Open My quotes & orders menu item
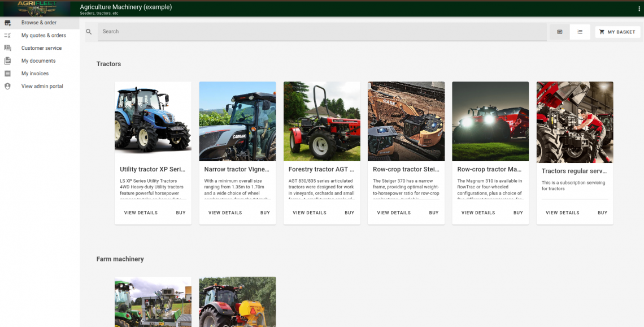The image size is (644, 327). click(x=40, y=36)
